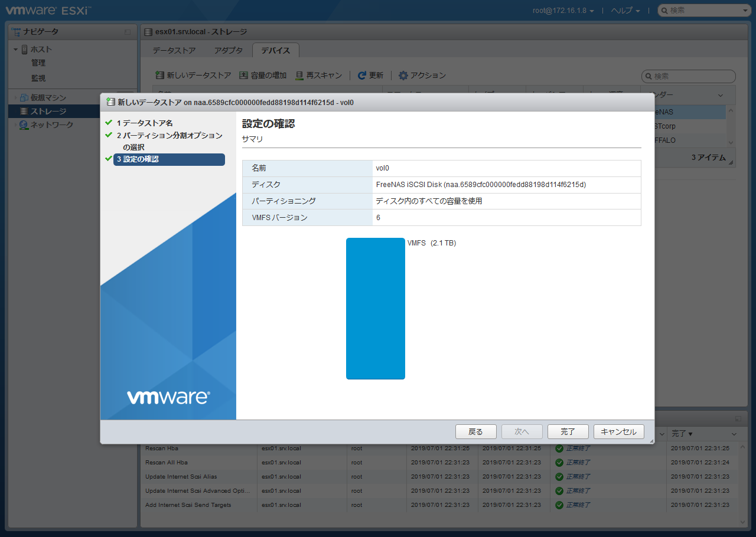Click 新しいデータストア toolbar button
Screen dimensions: 756x537
pos(193,76)
